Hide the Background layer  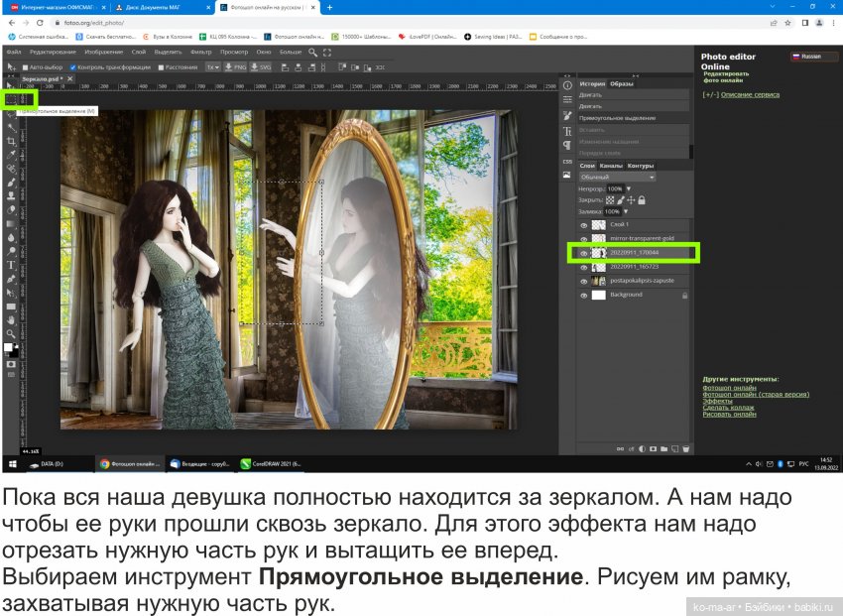click(584, 295)
